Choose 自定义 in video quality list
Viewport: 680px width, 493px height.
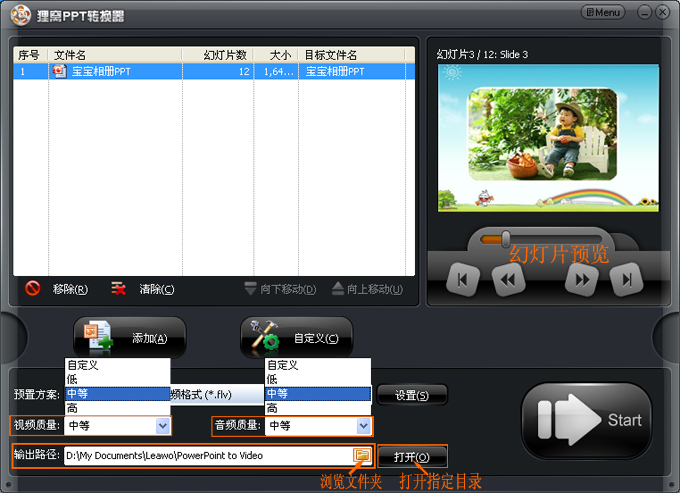tap(118, 365)
